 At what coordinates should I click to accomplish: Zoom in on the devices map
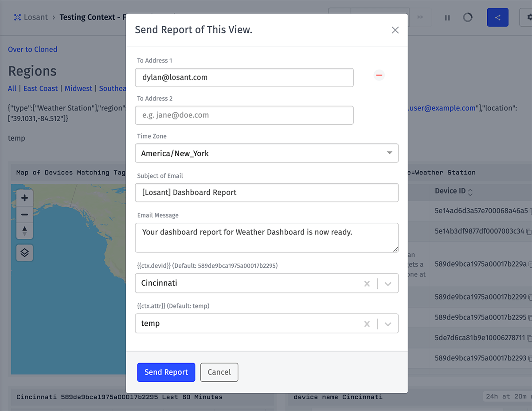click(24, 198)
